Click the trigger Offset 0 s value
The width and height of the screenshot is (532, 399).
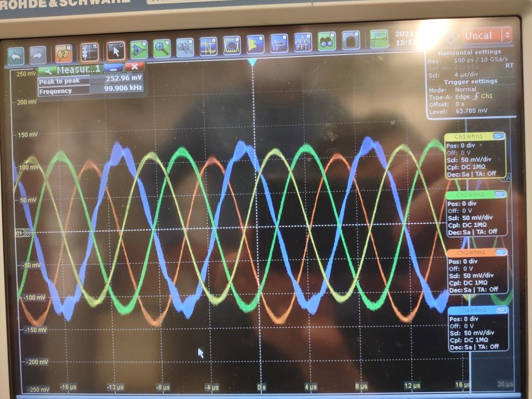460,104
